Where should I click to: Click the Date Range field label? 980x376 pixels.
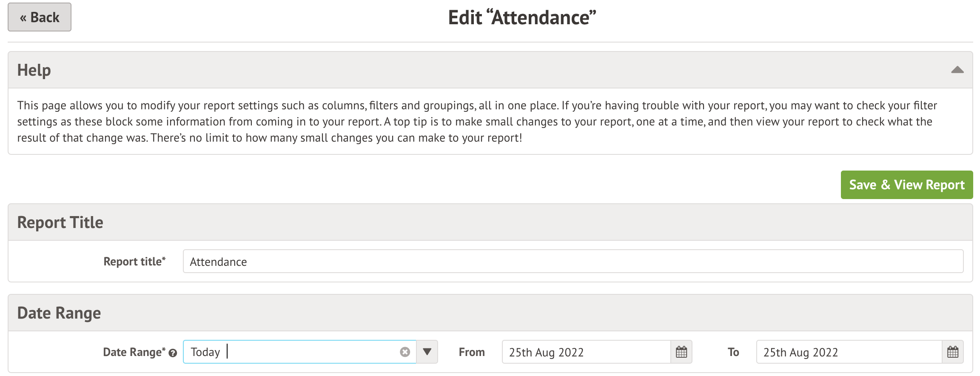[x=134, y=352]
